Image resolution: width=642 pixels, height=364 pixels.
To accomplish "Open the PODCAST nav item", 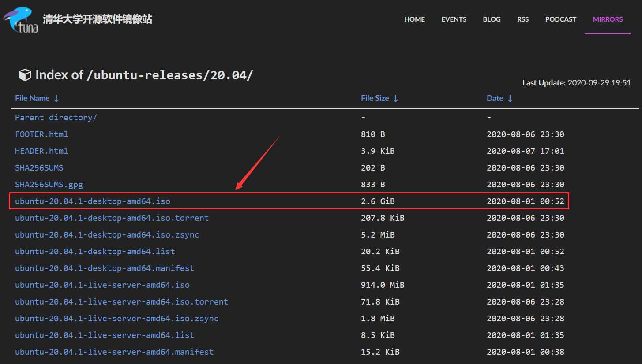I will tap(560, 19).
